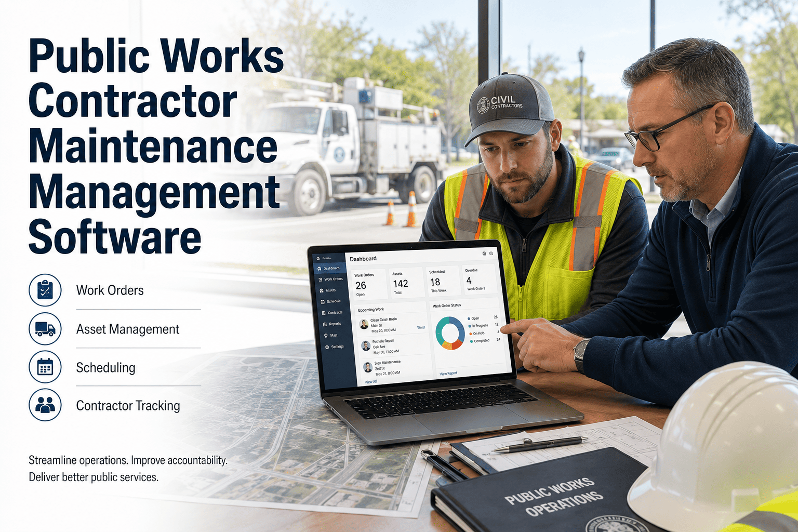Click the Scheduling feature label

click(x=105, y=368)
